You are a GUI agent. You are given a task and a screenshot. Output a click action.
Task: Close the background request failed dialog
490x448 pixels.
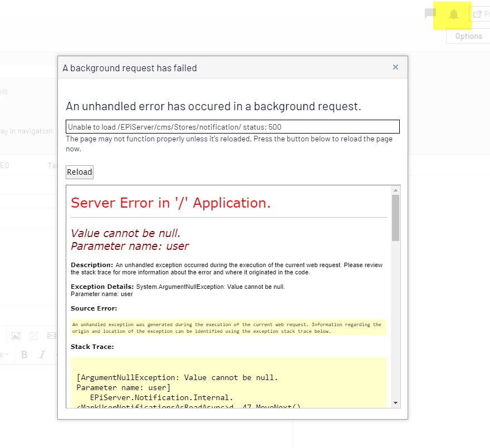pos(395,67)
